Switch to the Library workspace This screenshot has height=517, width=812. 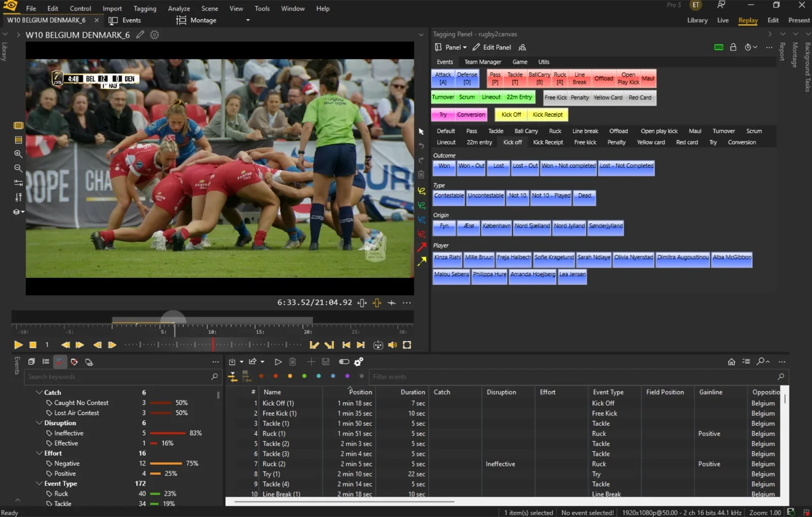(697, 20)
